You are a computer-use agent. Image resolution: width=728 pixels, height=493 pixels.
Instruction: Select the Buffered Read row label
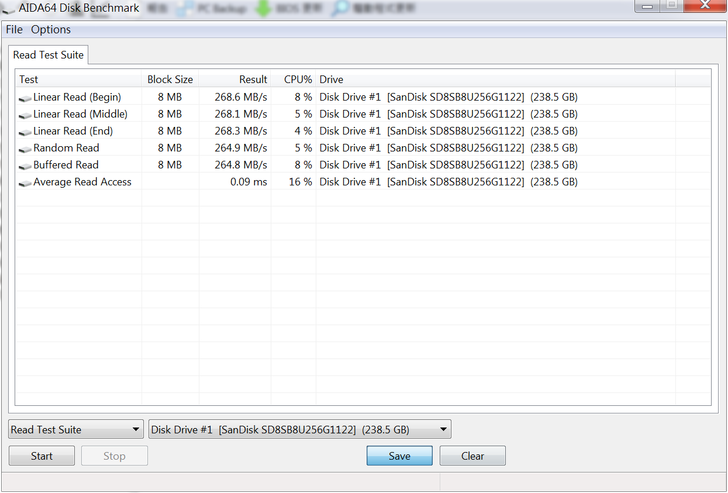click(x=65, y=165)
